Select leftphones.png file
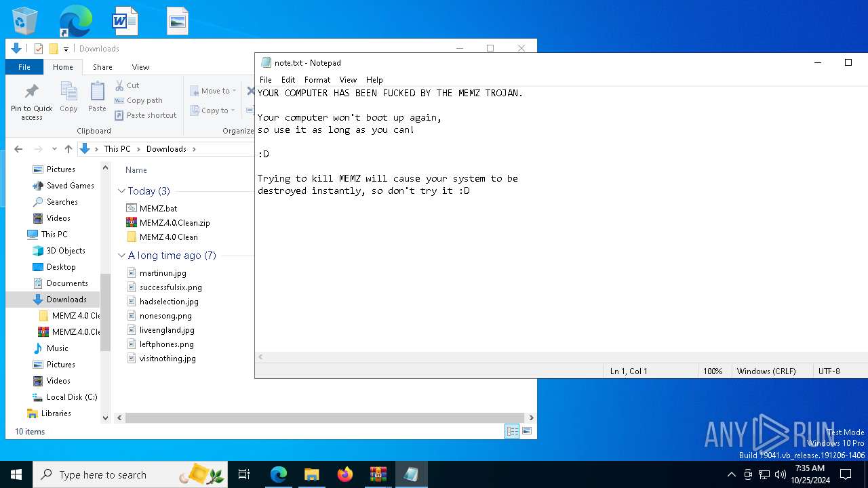Viewport: 868px width, 488px height. tap(166, 344)
